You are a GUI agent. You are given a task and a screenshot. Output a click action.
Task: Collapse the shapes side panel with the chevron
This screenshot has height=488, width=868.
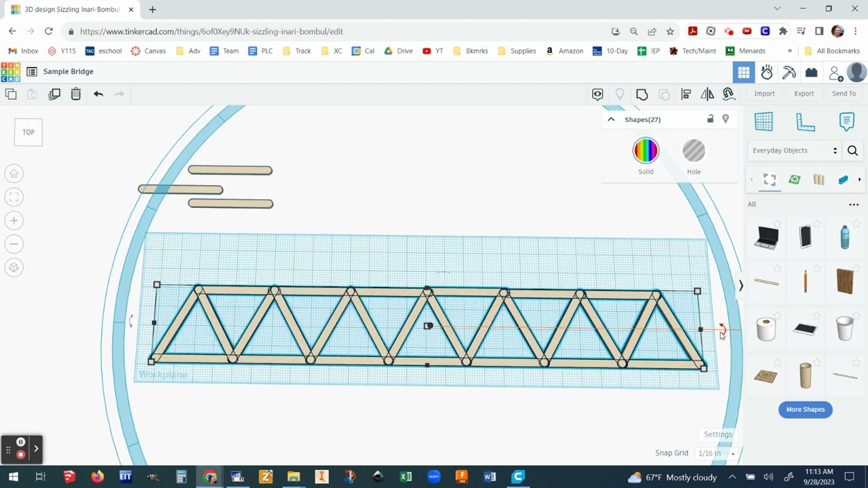click(x=741, y=286)
